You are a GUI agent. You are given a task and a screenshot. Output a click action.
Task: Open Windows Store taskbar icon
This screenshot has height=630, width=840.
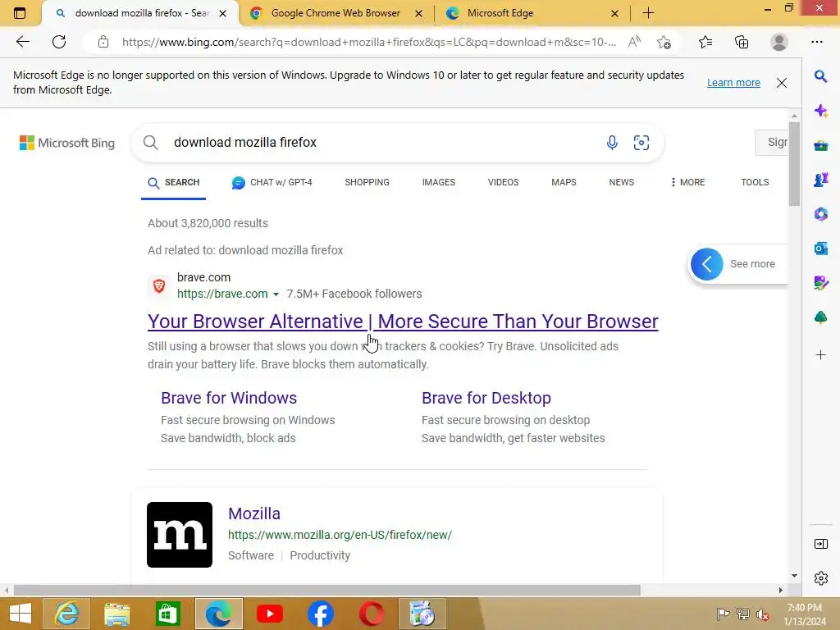[x=167, y=614]
